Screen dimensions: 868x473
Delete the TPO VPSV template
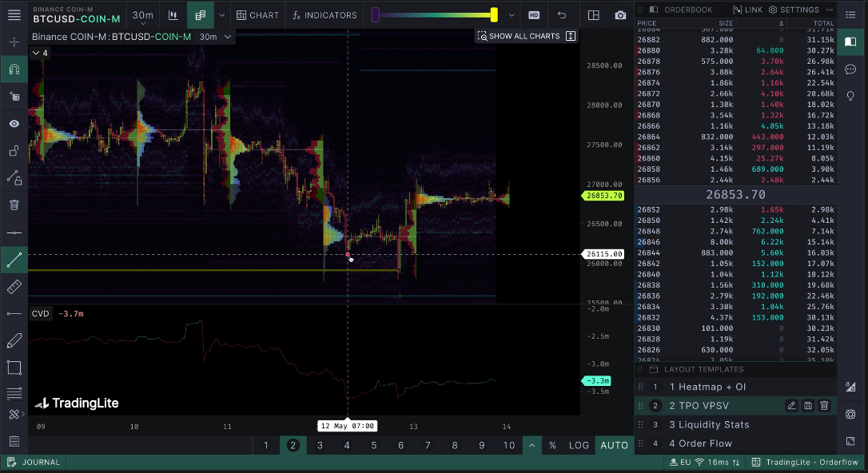[824, 406]
